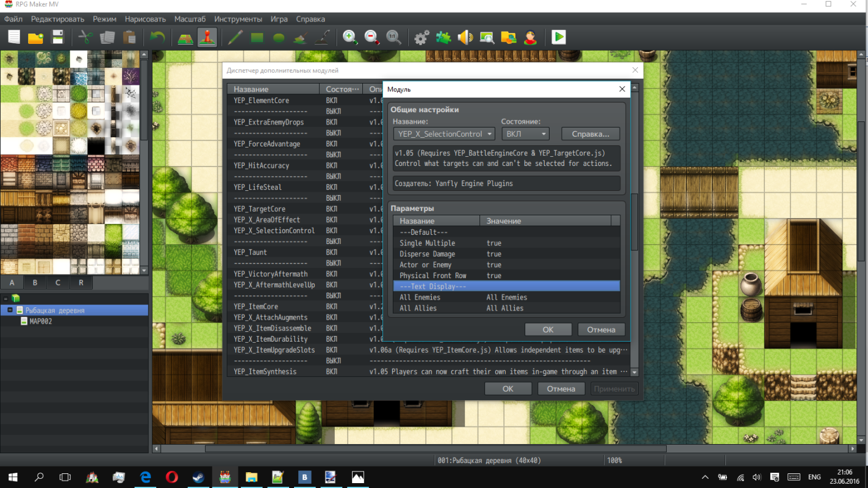
Task: Select the Ellipse drawing tool
Action: (x=279, y=37)
